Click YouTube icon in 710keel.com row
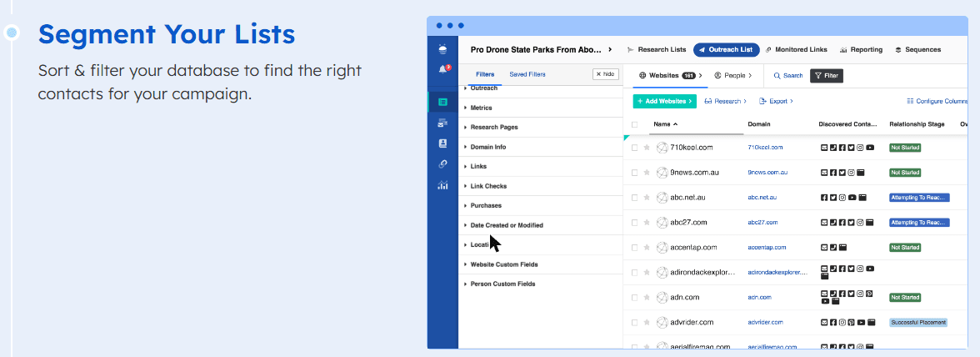The width and height of the screenshot is (980, 357). 870,148
